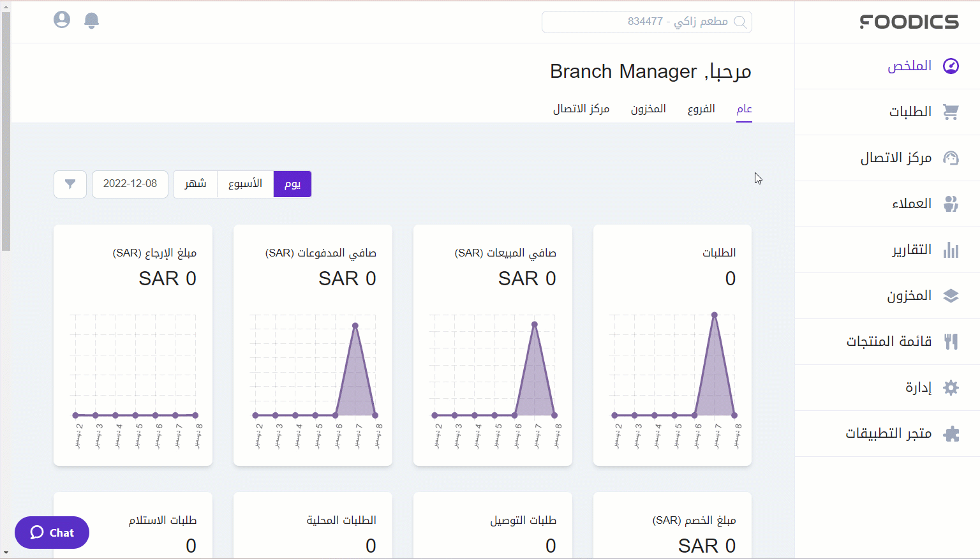980x559 pixels.
Task: Click the fork and knife menu icon
Action: [x=951, y=342]
